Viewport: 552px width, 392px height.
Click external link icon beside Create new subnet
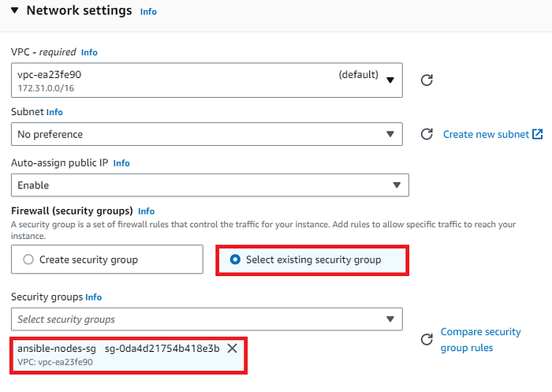coord(538,134)
